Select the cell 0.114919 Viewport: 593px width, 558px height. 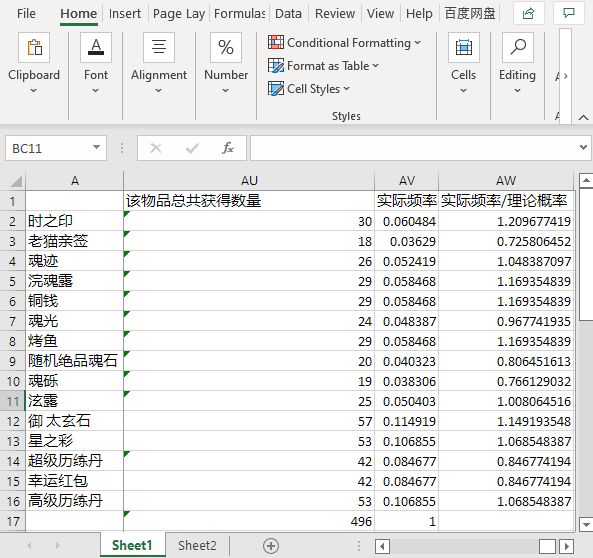407,421
